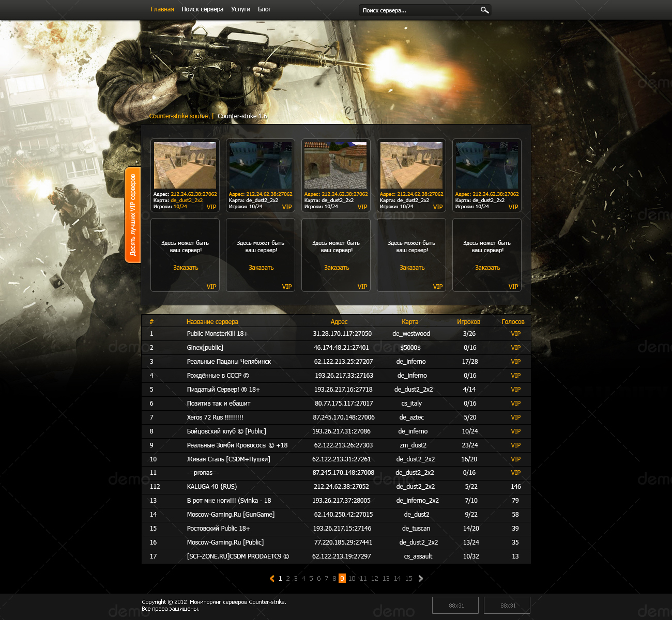Open server Xeros 72 Rus !!!!!!!!!
This screenshot has height=620, width=672.
pyautogui.click(x=215, y=417)
